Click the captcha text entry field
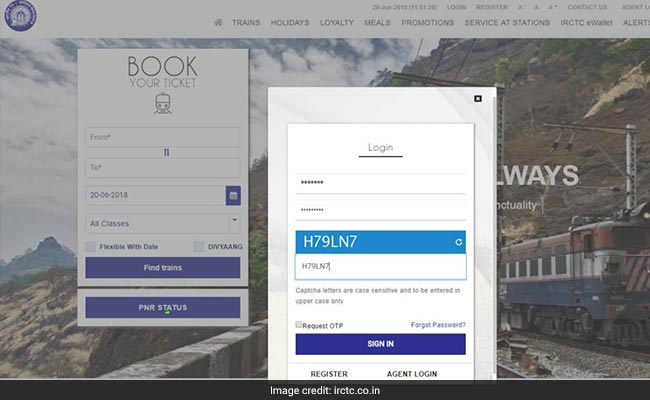 point(380,267)
